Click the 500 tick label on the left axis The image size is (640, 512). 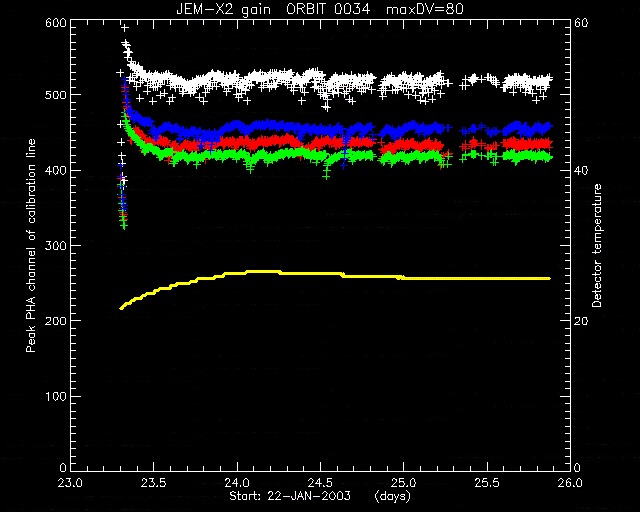[x=56, y=95]
